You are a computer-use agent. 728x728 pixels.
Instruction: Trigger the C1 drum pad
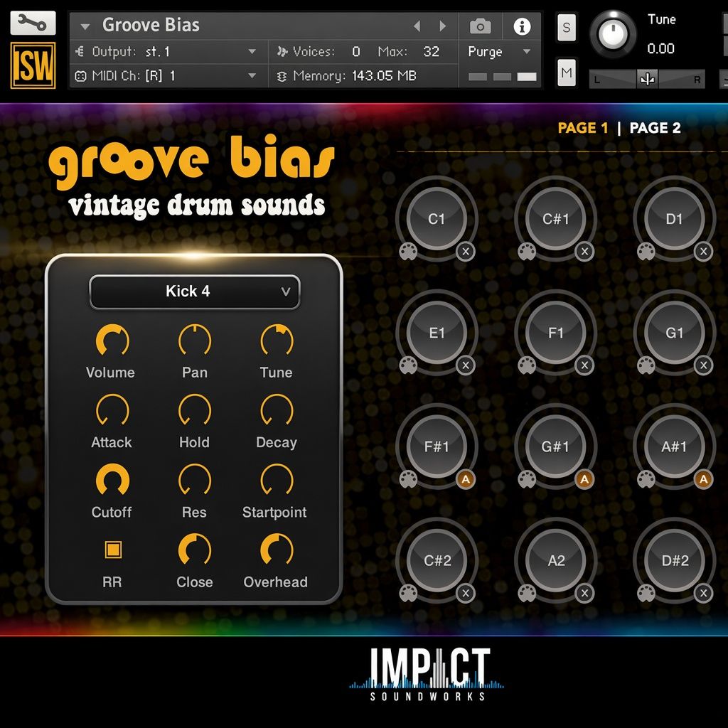click(437, 219)
